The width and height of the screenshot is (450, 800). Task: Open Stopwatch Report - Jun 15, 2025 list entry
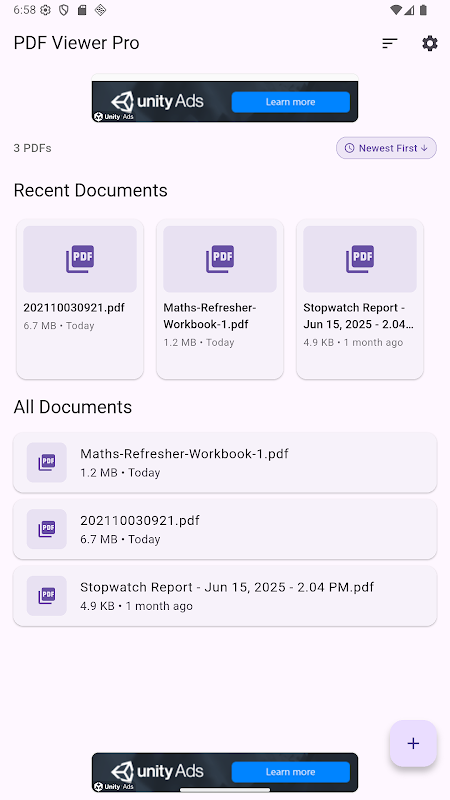click(x=225, y=596)
